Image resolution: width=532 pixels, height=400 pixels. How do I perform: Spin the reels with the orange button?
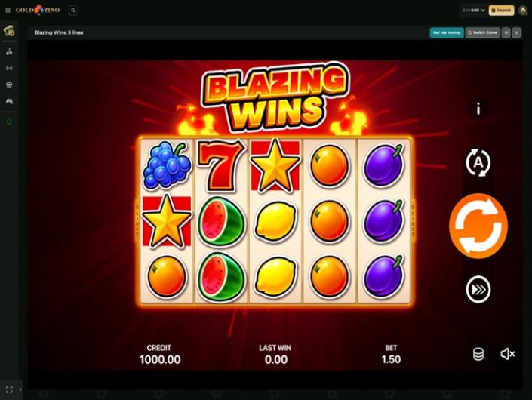point(478,226)
